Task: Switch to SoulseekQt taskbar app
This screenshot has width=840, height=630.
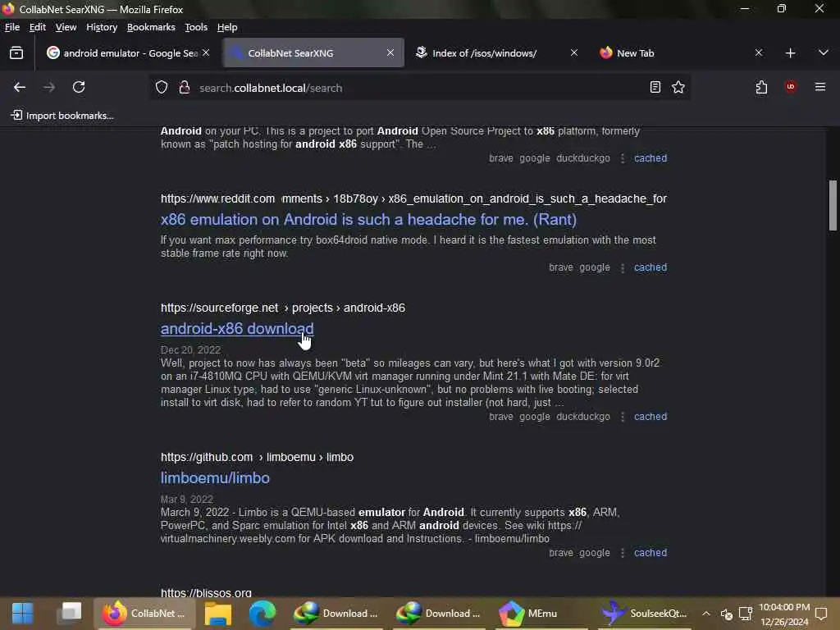Action: (x=644, y=613)
